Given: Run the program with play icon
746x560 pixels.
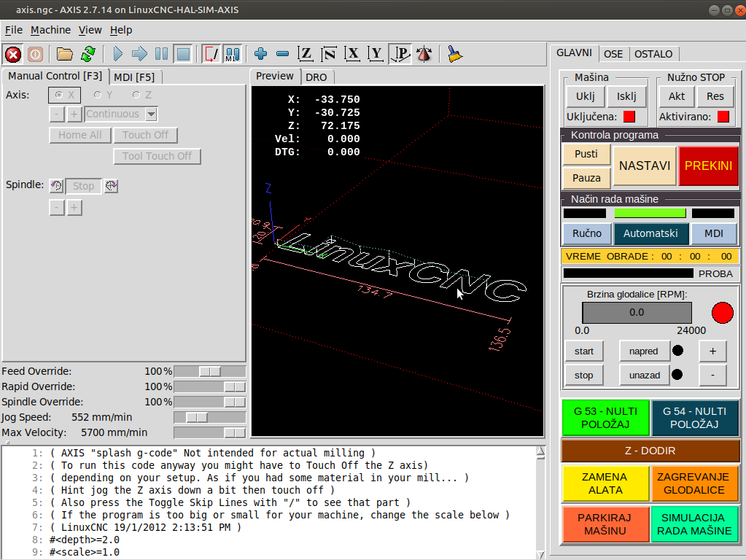Looking at the screenshot, I should 118,54.
